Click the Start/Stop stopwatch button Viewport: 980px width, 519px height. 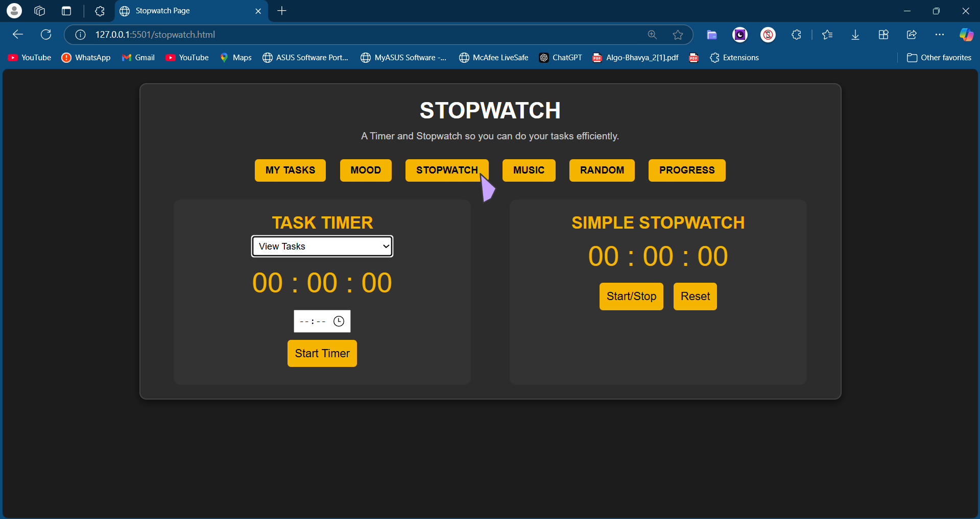631,296
